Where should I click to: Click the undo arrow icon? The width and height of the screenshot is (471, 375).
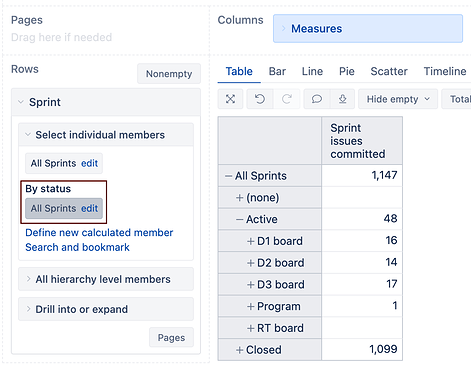(x=260, y=99)
